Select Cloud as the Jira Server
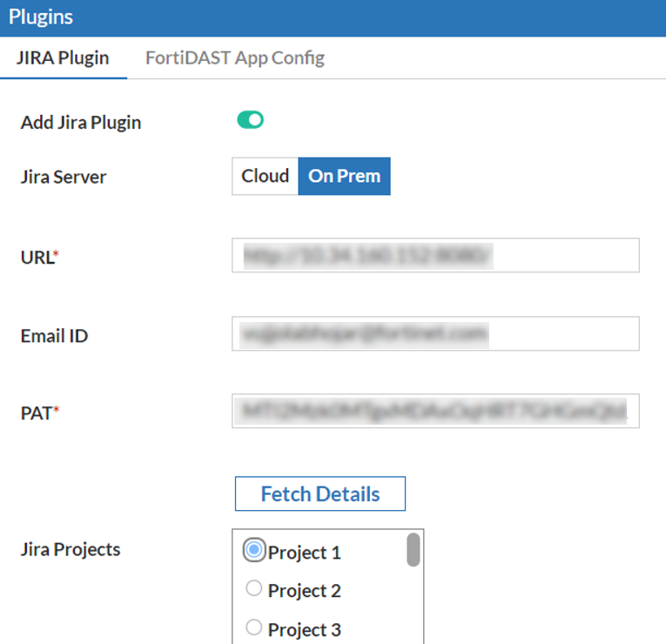Screen dimensions: 666x644 (265, 176)
